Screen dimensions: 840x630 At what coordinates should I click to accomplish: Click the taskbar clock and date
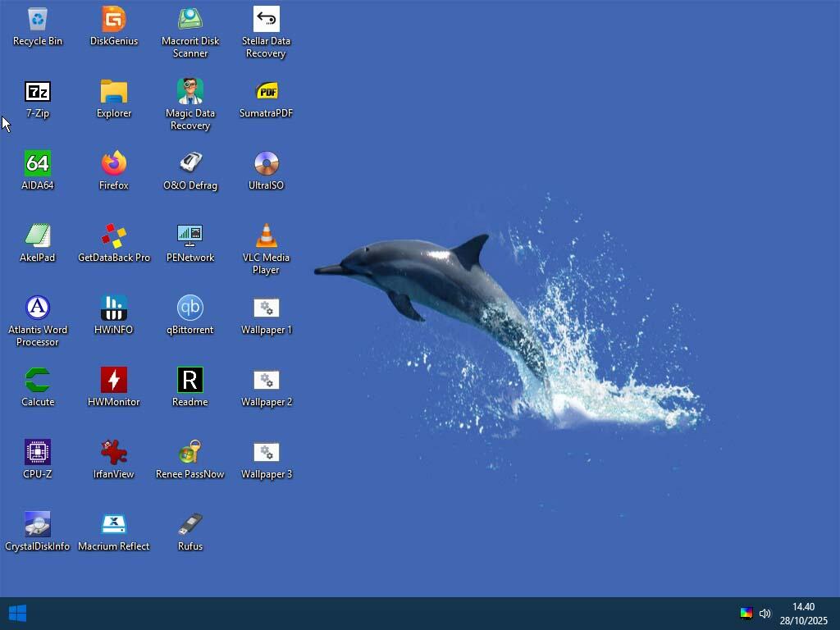tap(803, 614)
